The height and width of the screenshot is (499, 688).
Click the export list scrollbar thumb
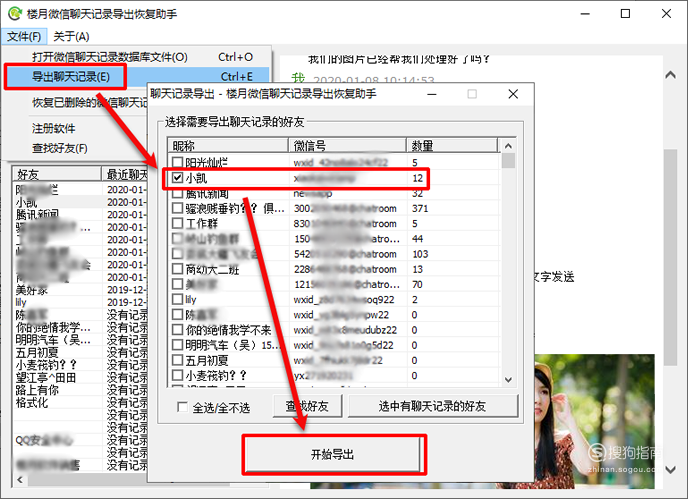click(508, 160)
